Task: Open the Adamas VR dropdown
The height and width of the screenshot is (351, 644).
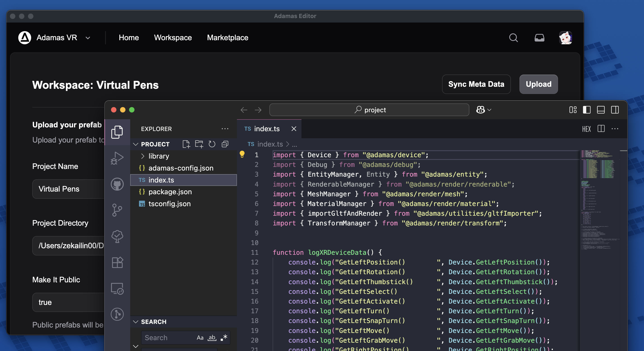Action: click(x=88, y=38)
